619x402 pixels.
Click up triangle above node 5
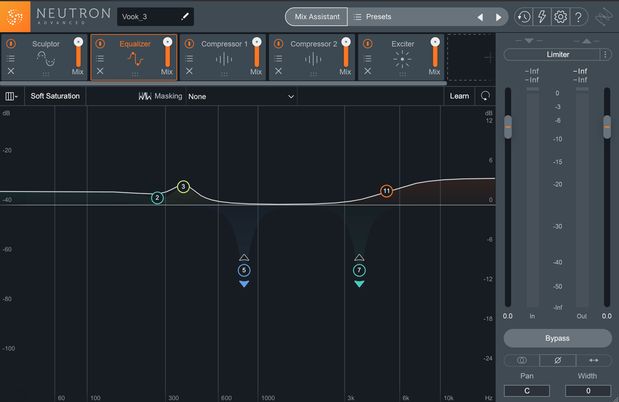(244, 258)
